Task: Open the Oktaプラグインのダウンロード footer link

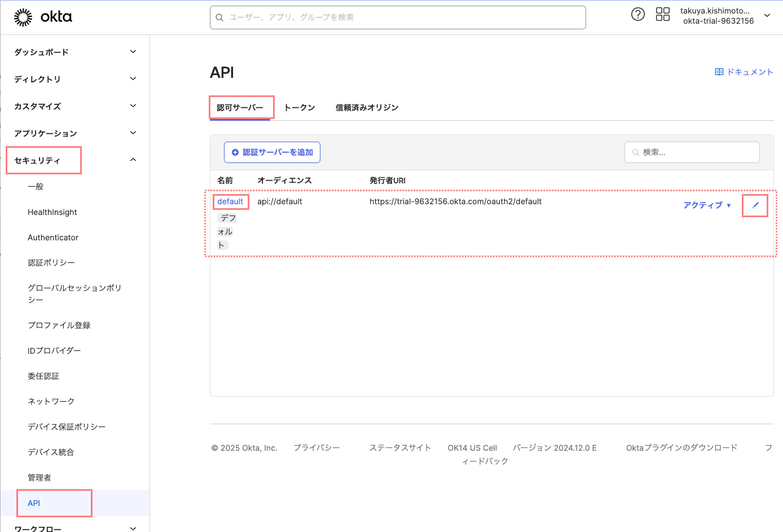Action: (x=681, y=448)
